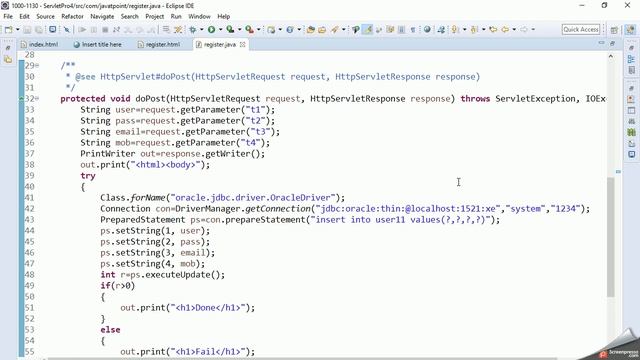The image size is (640, 360).
Task: Expand the Run configurations dropdown arrow
Action: [x=220, y=29]
